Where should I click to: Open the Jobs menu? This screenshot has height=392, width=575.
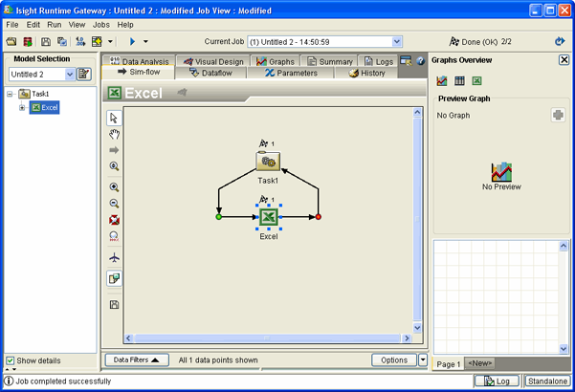coord(100,24)
